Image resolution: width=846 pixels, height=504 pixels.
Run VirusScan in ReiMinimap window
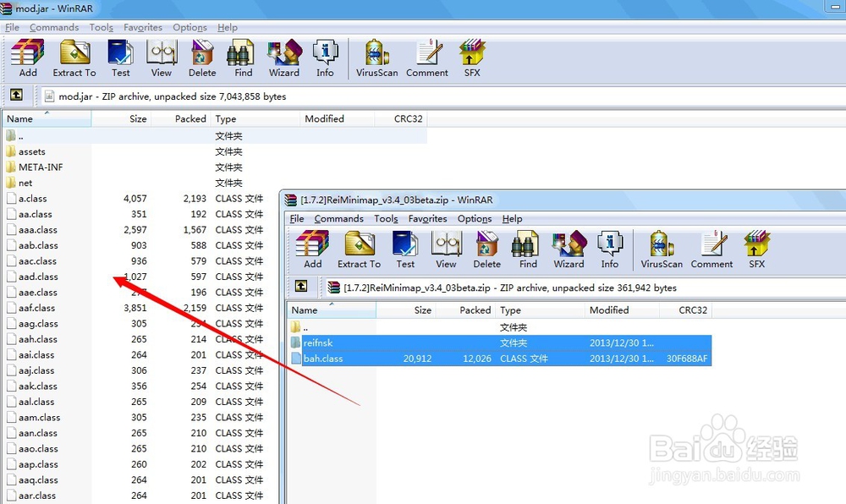[x=662, y=249]
